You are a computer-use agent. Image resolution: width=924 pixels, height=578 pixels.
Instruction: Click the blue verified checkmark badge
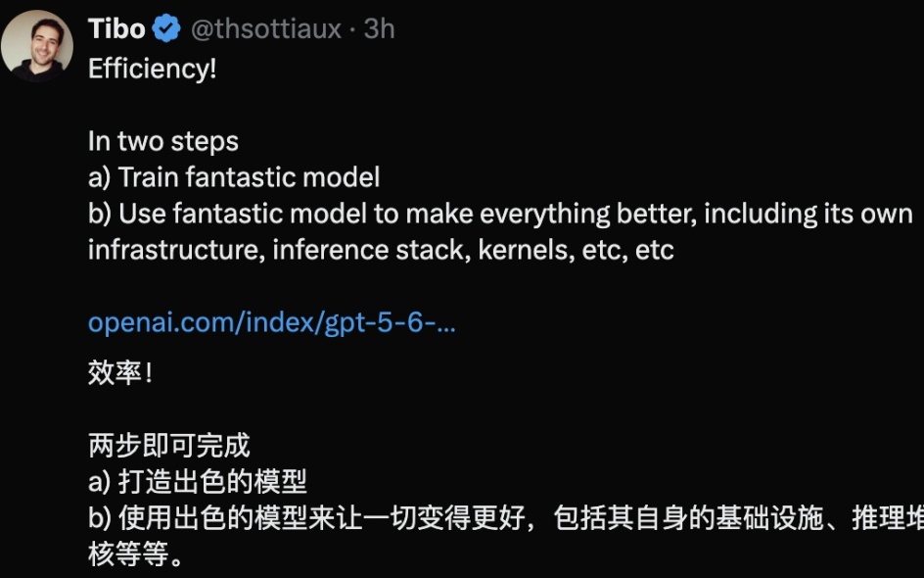tap(166, 29)
